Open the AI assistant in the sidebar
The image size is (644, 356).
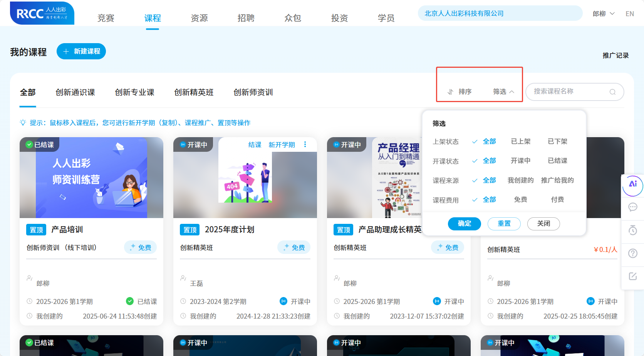coord(632,185)
